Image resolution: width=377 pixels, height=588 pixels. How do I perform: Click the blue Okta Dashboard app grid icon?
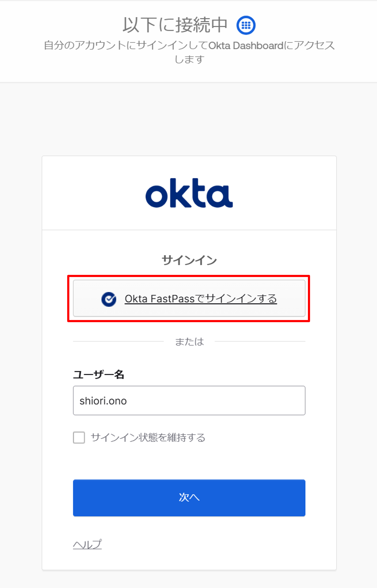[246, 25]
